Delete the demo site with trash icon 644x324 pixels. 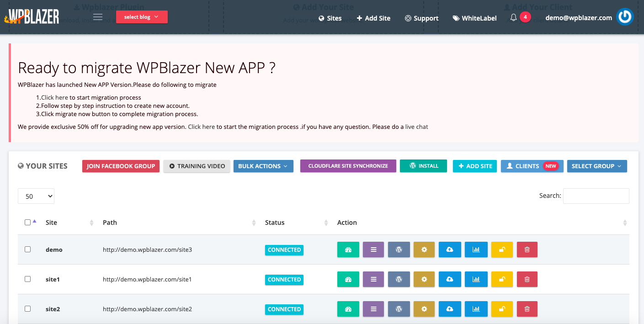(x=527, y=250)
